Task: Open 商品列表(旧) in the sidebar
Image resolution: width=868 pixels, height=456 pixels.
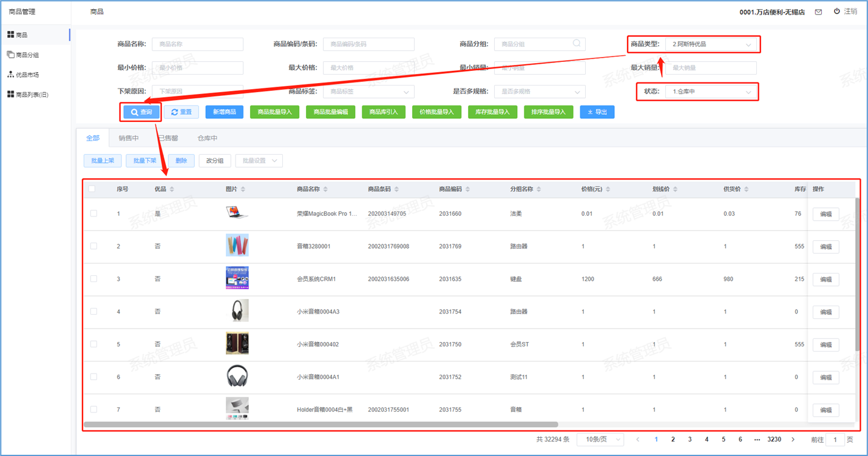Action: click(32, 95)
